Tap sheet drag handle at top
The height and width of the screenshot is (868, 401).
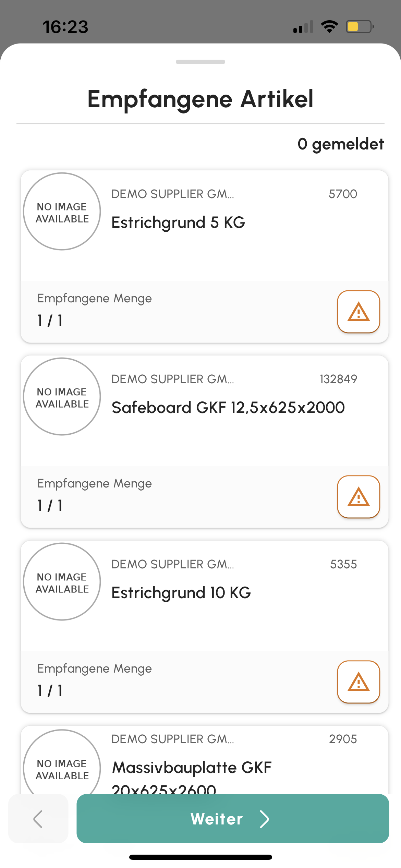(x=200, y=62)
